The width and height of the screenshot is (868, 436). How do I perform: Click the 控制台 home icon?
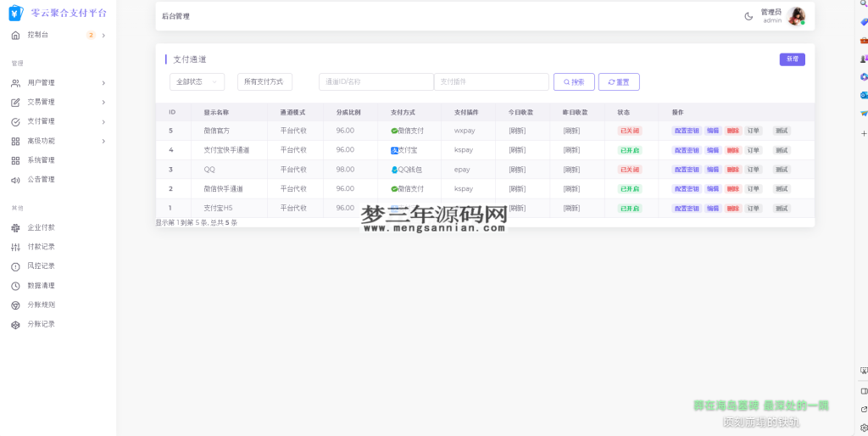tap(15, 36)
